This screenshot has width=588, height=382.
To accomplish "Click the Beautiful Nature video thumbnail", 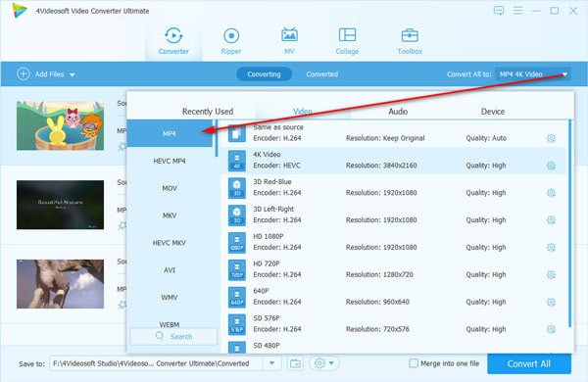I will point(60,205).
